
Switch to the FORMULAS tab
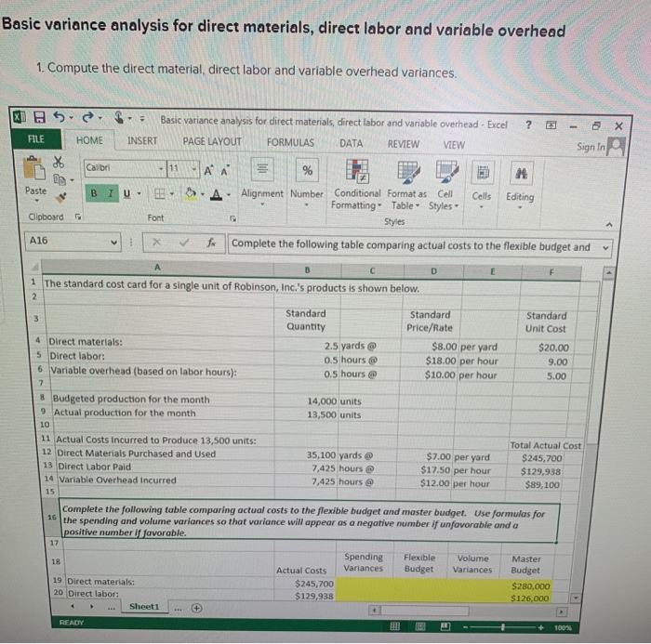290,143
